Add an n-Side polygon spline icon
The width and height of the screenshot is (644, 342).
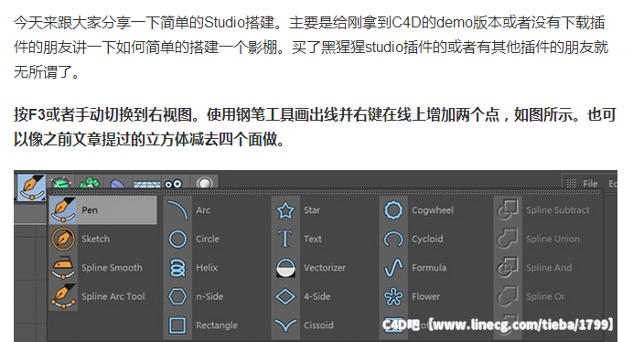[x=177, y=296]
